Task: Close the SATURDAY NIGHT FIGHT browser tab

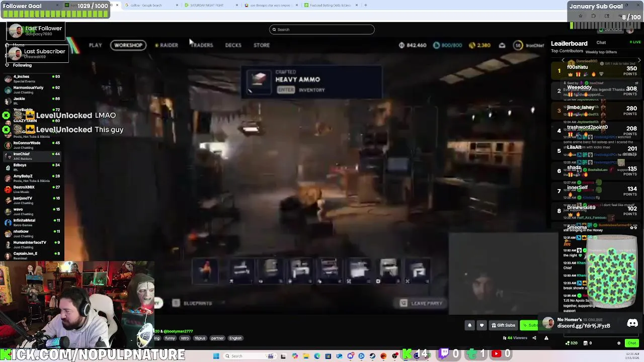Action: (x=236, y=5)
